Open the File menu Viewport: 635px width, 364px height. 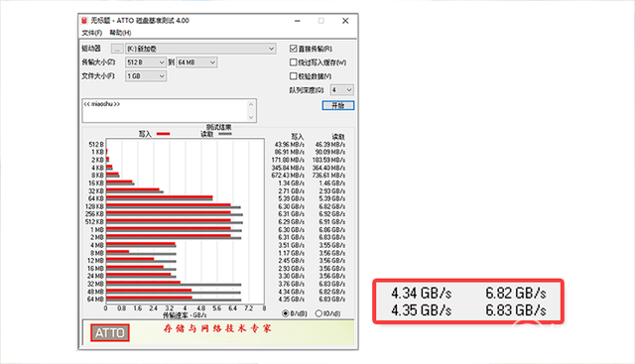92,33
